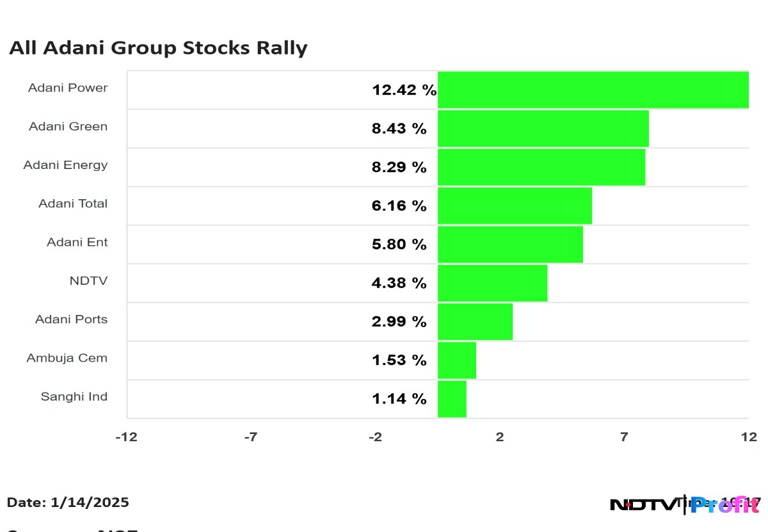Click the Sanghi Ind bar
Viewport: 768px width, 532px height.
[452, 399]
